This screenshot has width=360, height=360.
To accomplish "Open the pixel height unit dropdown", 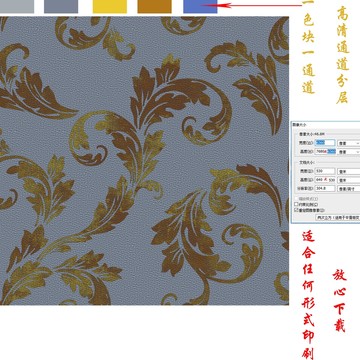I will (x=349, y=151).
